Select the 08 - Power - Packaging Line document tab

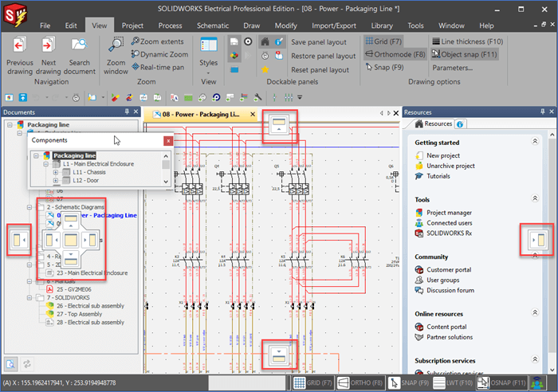(x=201, y=115)
